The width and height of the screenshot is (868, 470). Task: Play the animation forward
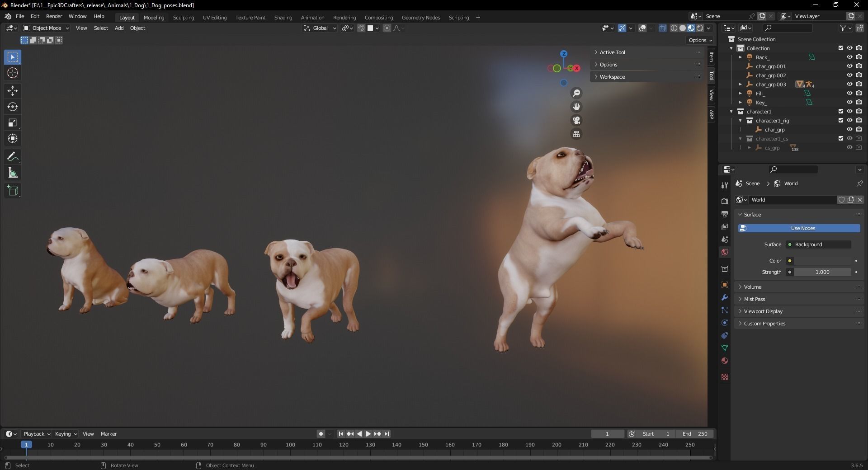click(368, 434)
